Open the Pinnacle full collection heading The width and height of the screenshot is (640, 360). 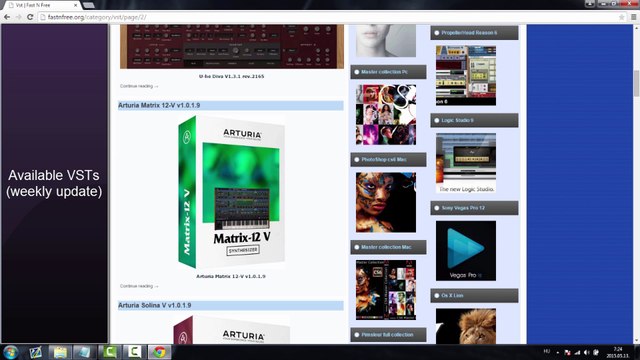[388, 335]
